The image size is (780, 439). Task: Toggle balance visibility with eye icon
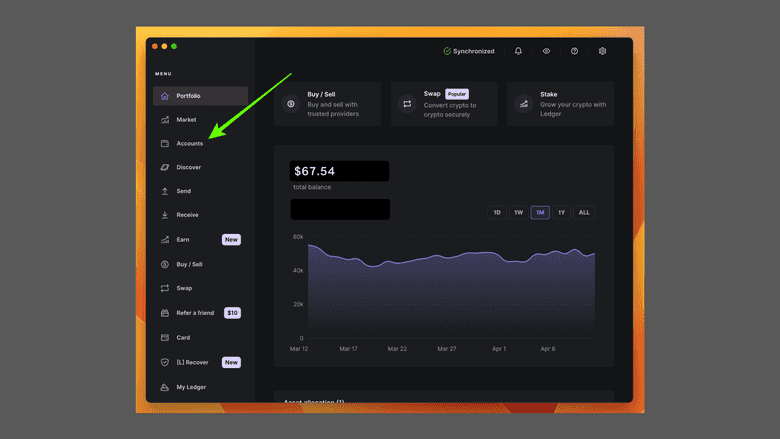[546, 51]
